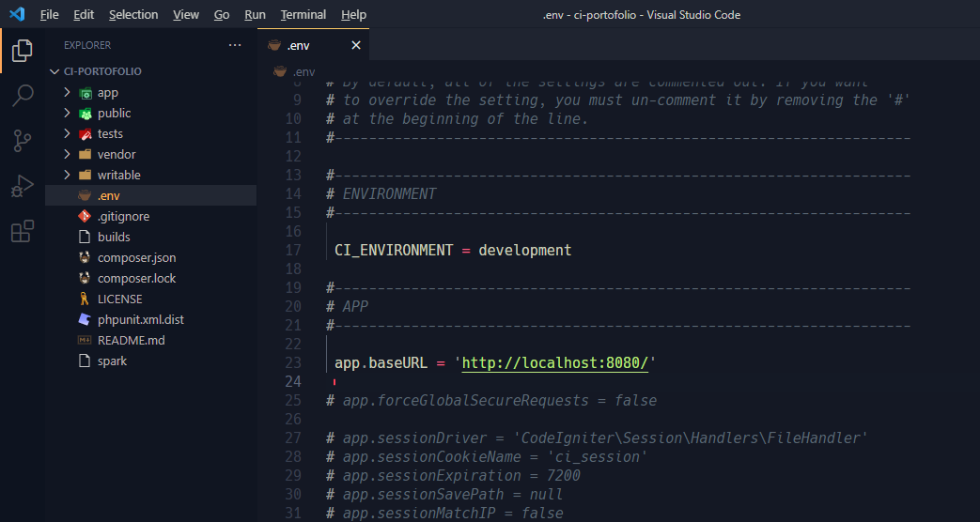980x522 pixels.
Task: Expand the app folder
Action: pyautogui.click(x=107, y=93)
